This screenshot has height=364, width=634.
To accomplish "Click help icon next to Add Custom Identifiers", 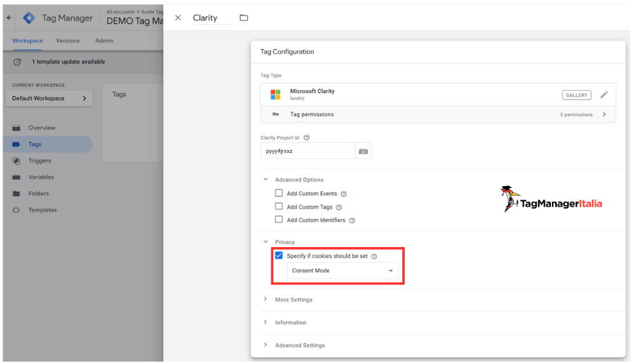I will pos(352,221).
